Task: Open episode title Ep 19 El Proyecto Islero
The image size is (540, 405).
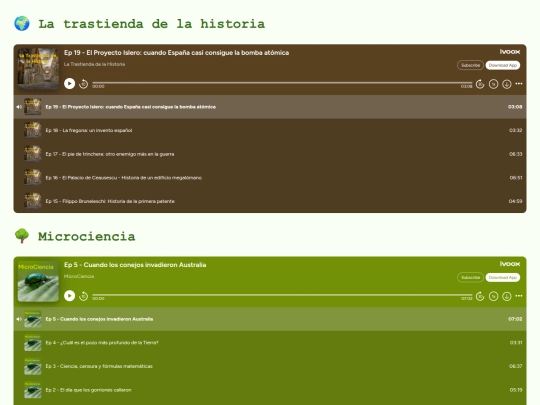Action: (176, 53)
